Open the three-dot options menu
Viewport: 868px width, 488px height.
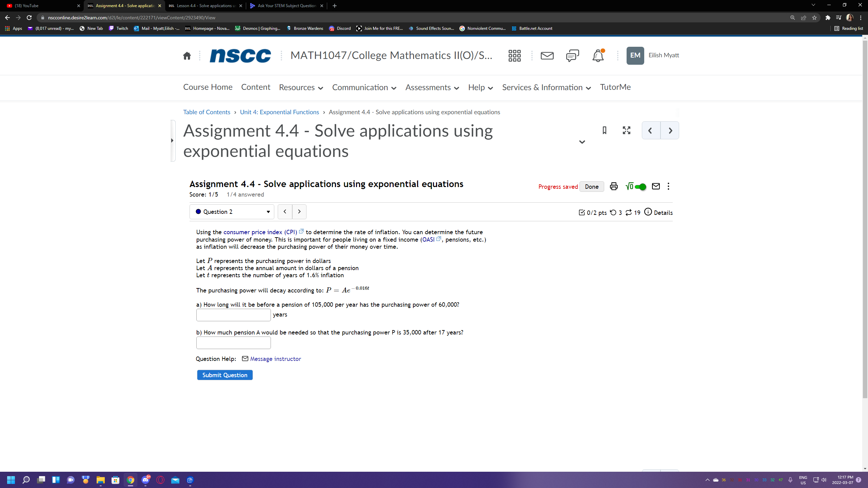point(668,186)
